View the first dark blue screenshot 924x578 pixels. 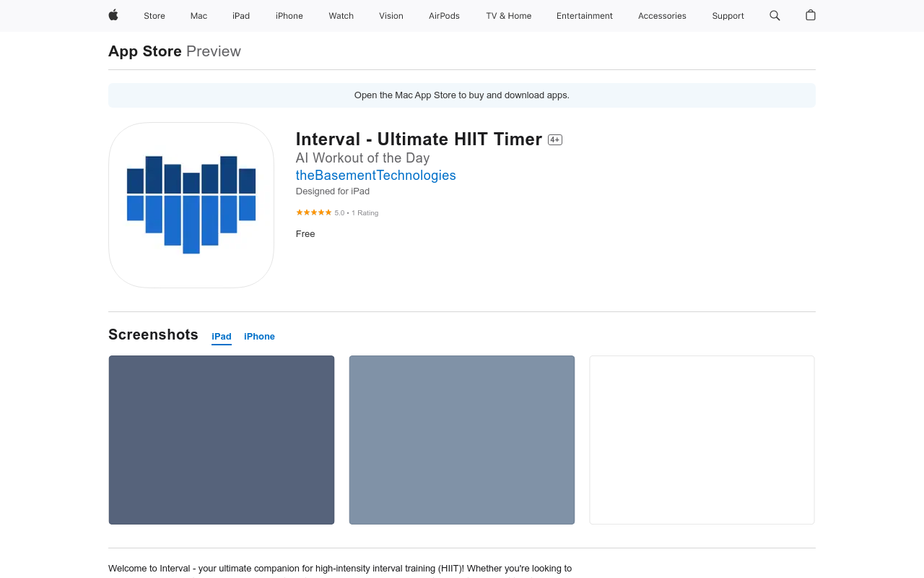pyautogui.click(x=222, y=440)
